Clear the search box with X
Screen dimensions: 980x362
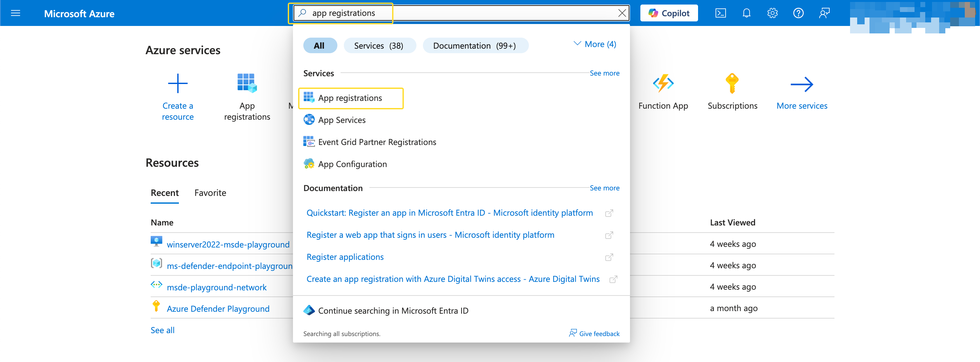tap(622, 13)
